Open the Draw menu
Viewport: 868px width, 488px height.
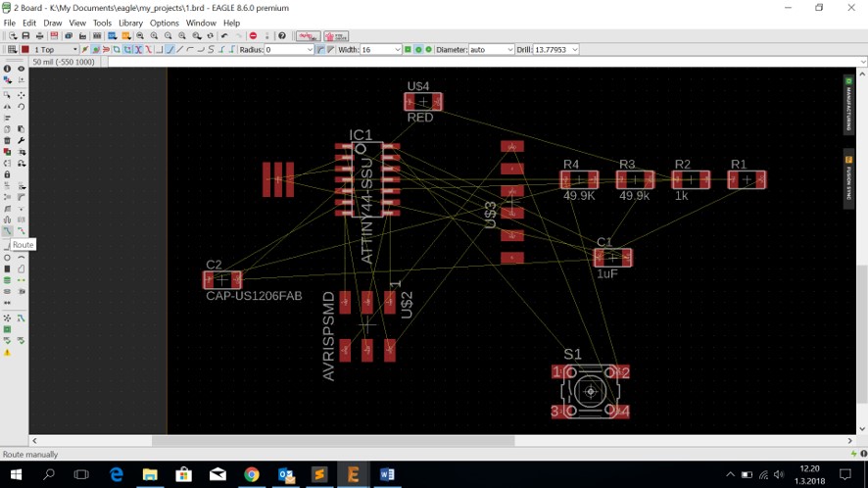(53, 23)
